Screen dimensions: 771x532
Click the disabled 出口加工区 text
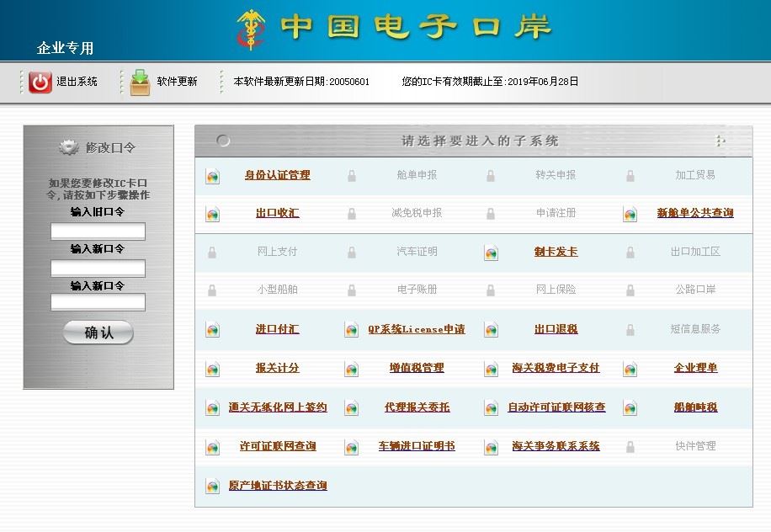coord(694,252)
